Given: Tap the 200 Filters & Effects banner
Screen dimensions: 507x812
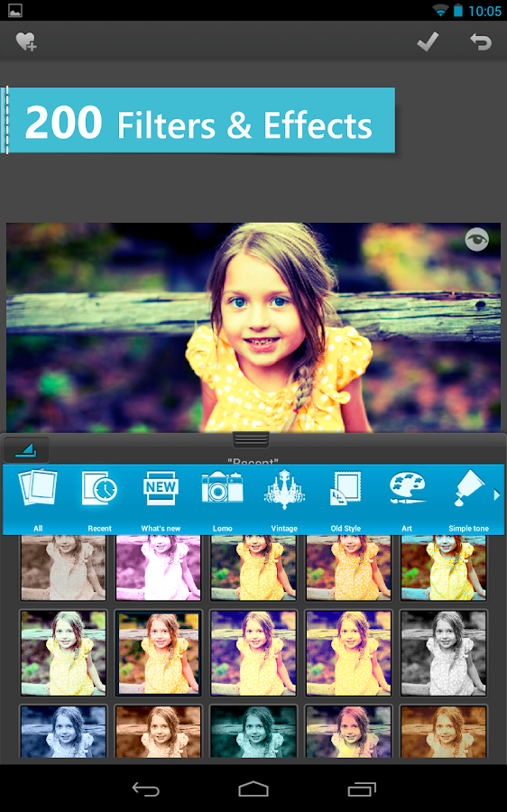Looking at the screenshot, I should [198, 121].
